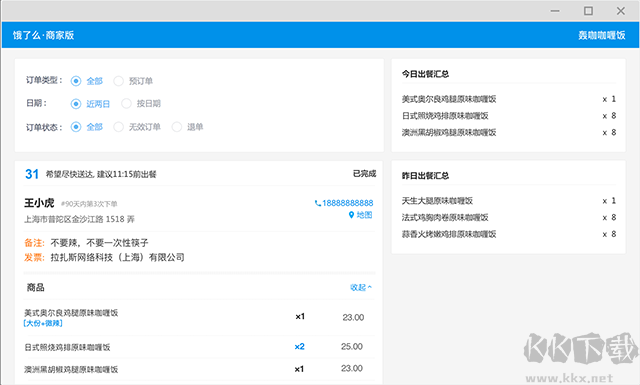Open the 地图 link
Screen dimensions: 640x385
(x=364, y=215)
